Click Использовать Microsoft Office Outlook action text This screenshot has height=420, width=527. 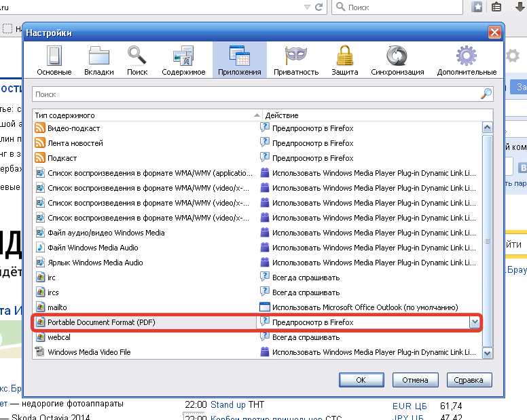click(x=365, y=307)
